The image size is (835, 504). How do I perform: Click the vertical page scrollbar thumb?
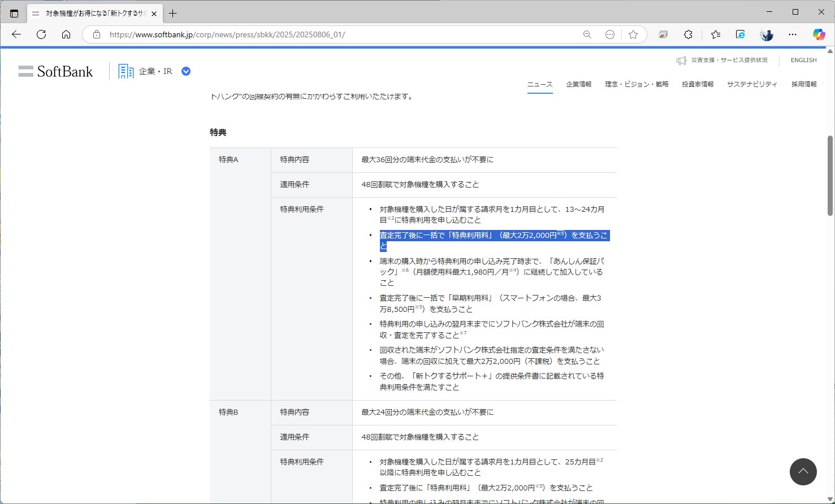[830, 175]
